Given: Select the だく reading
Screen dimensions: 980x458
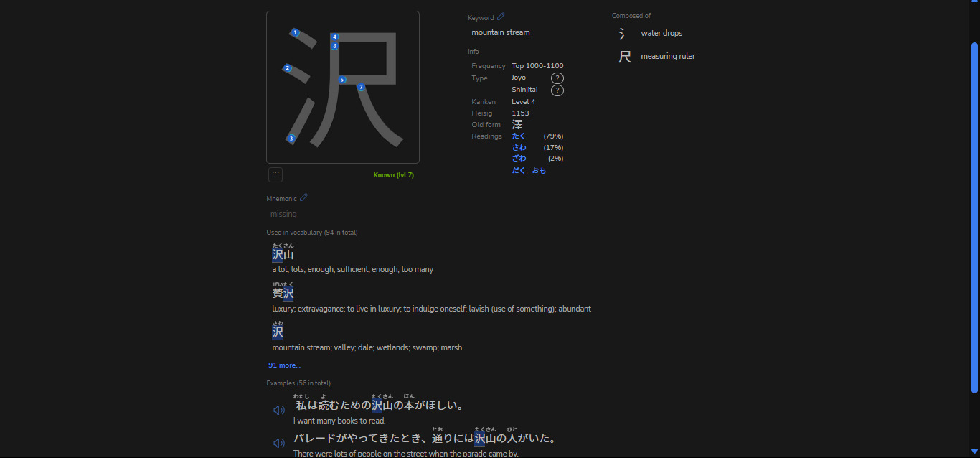Looking at the screenshot, I should pyautogui.click(x=518, y=171).
